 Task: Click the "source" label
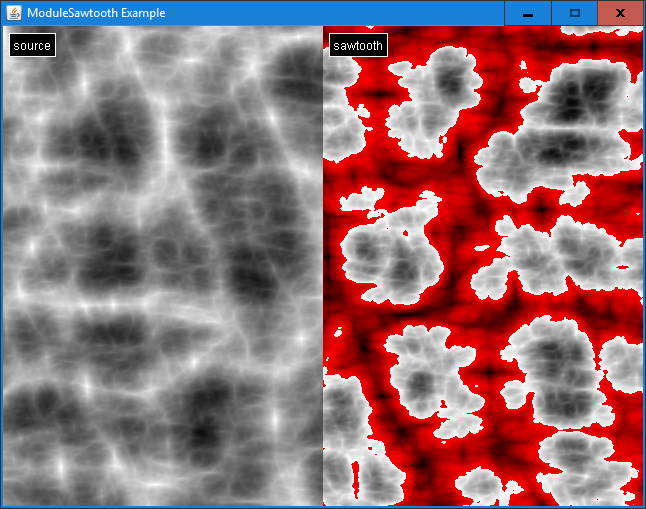(32, 46)
